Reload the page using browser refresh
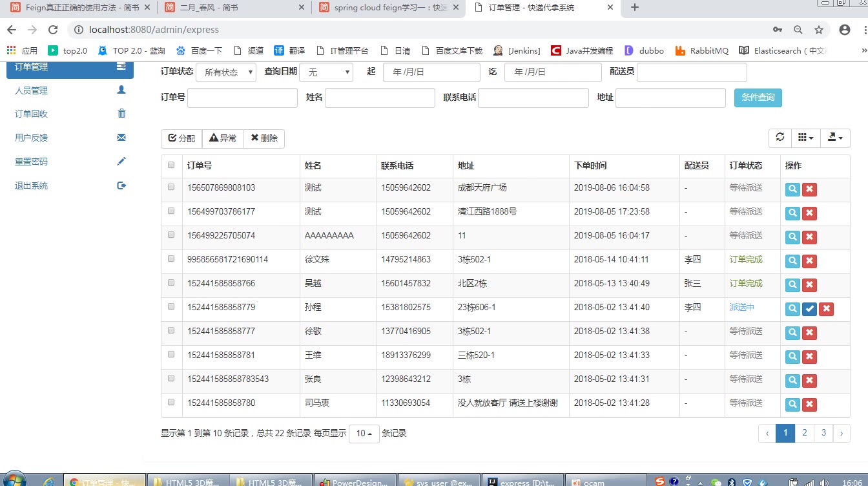This screenshot has width=868, height=486. 54,30
